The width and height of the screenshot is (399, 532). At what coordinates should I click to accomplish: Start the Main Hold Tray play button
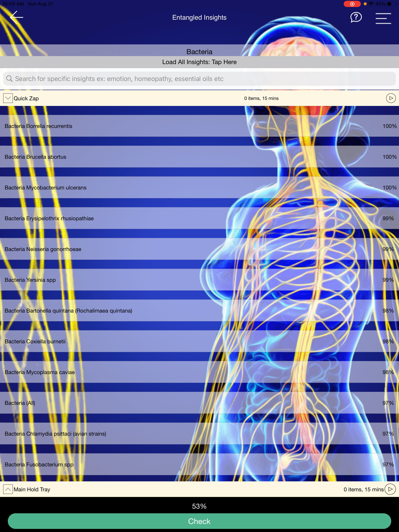pos(390,489)
